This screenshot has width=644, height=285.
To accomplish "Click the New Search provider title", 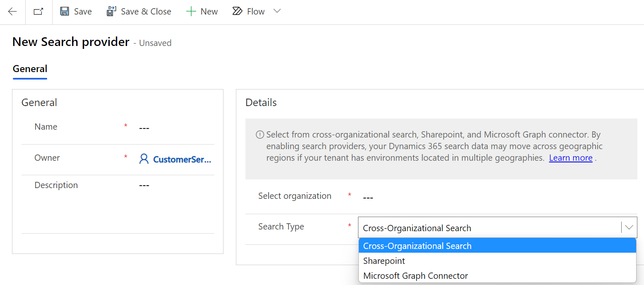I will [71, 42].
